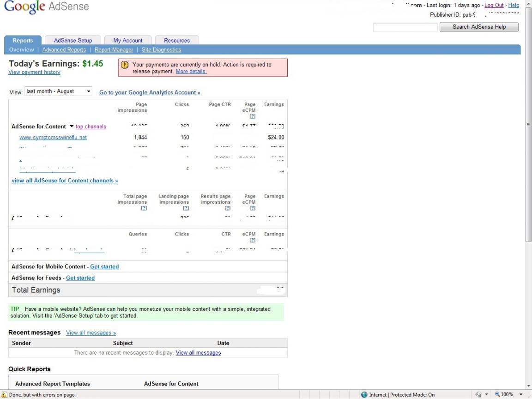Click the Google AdSense logo
The height and width of the screenshot is (399, 532).
coord(46,7)
